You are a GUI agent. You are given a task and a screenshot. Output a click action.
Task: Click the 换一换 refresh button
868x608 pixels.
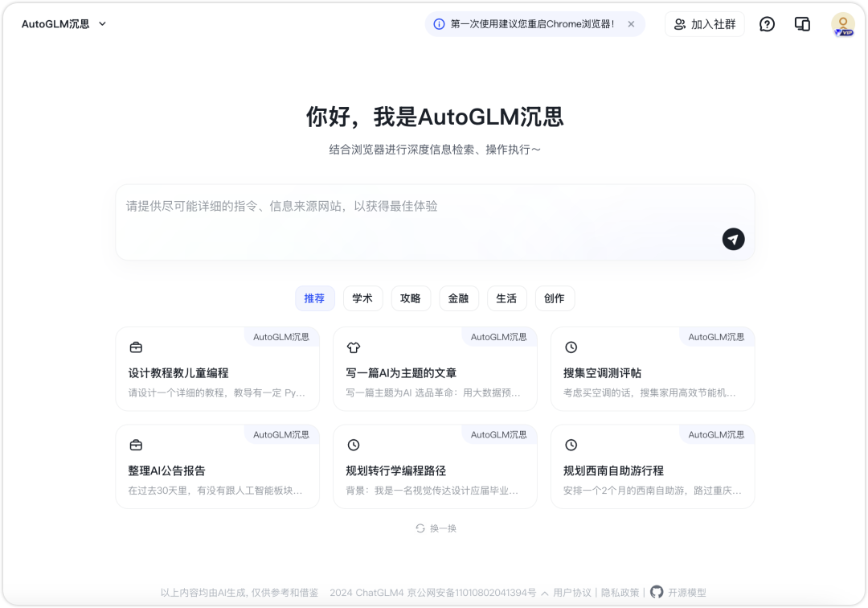436,528
